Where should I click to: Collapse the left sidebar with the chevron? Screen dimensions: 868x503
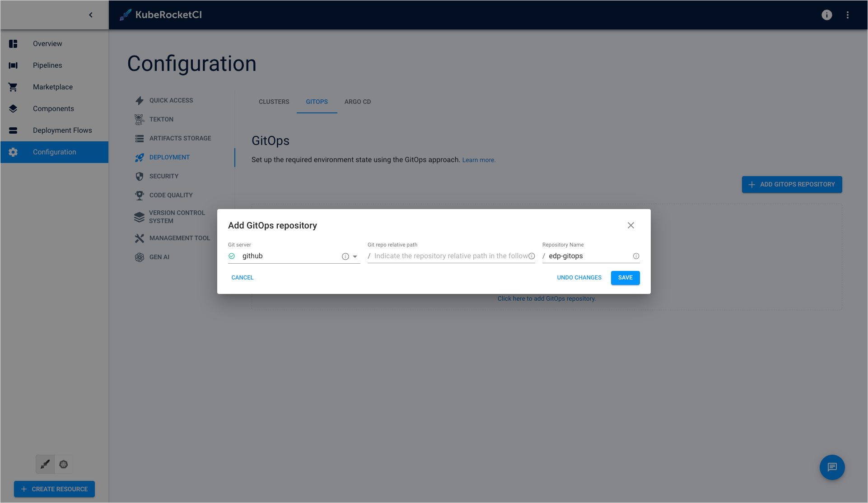coord(90,14)
